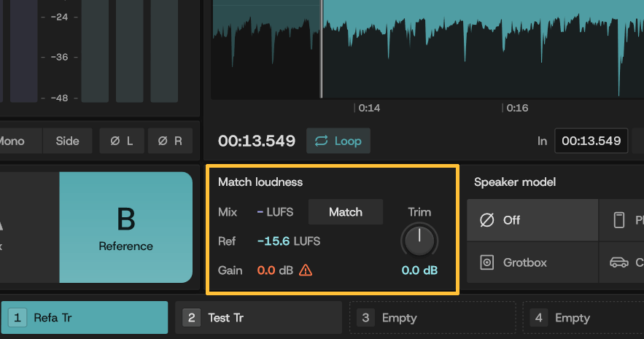644x339 pixels.
Task: Select the Speaker model Off option
Action: point(532,220)
